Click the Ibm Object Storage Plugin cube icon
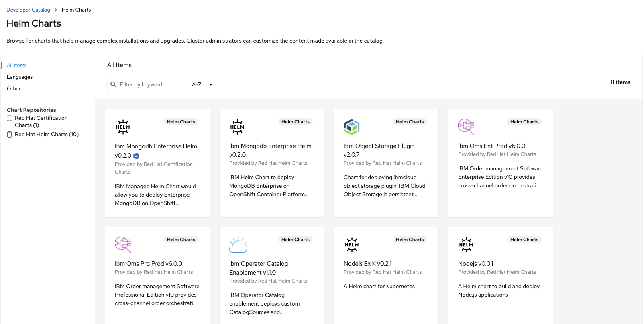644x324 pixels. [351, 127]
